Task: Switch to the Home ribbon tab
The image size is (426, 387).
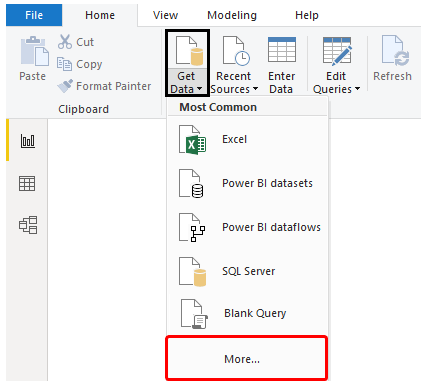Action: [100, 15]
